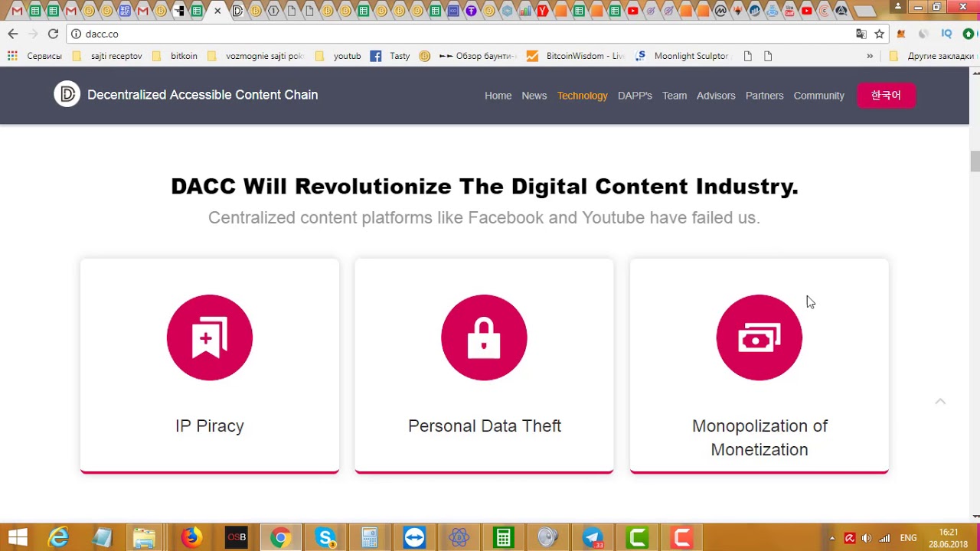The image size is (980, 551).
Task: Open the green Camtasia taskbar icon
Action: [637, 538]
